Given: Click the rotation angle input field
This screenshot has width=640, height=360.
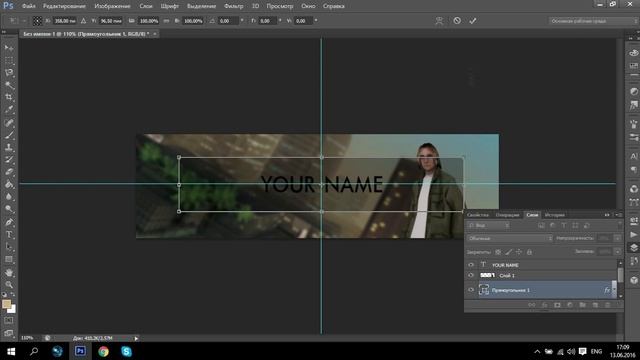Looking at the screenshot, I should tap(228, 20).
